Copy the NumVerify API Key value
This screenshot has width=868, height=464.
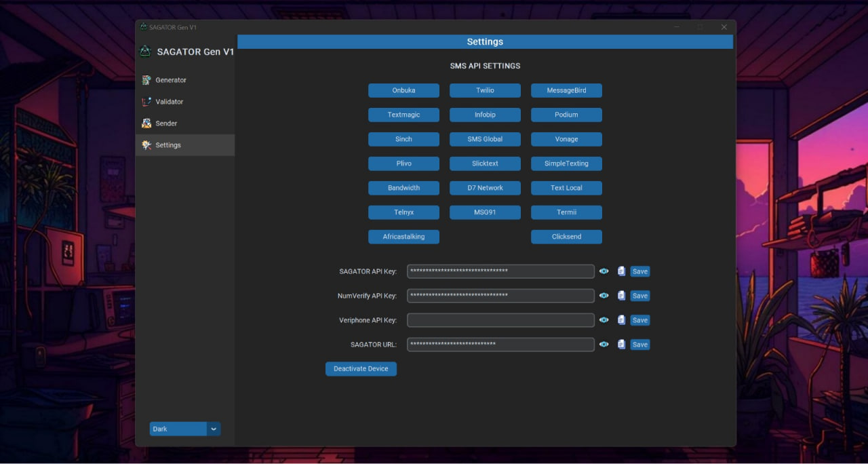coord(621,296)
